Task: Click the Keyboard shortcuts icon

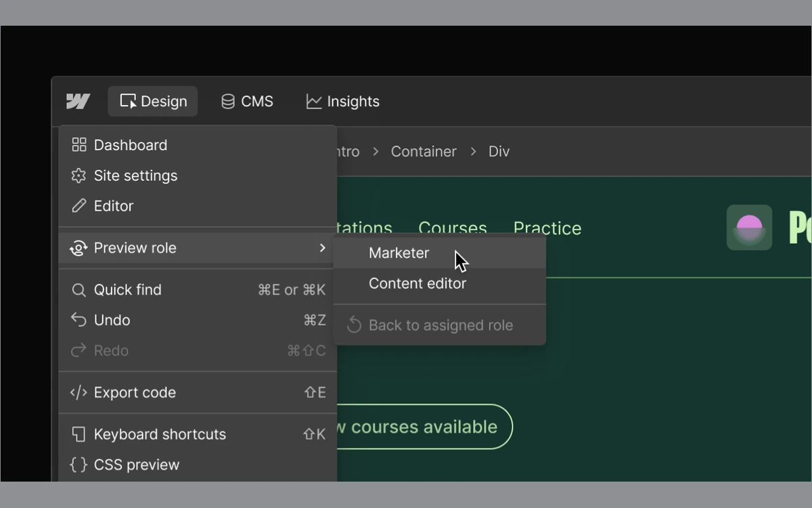Action: 79,434
